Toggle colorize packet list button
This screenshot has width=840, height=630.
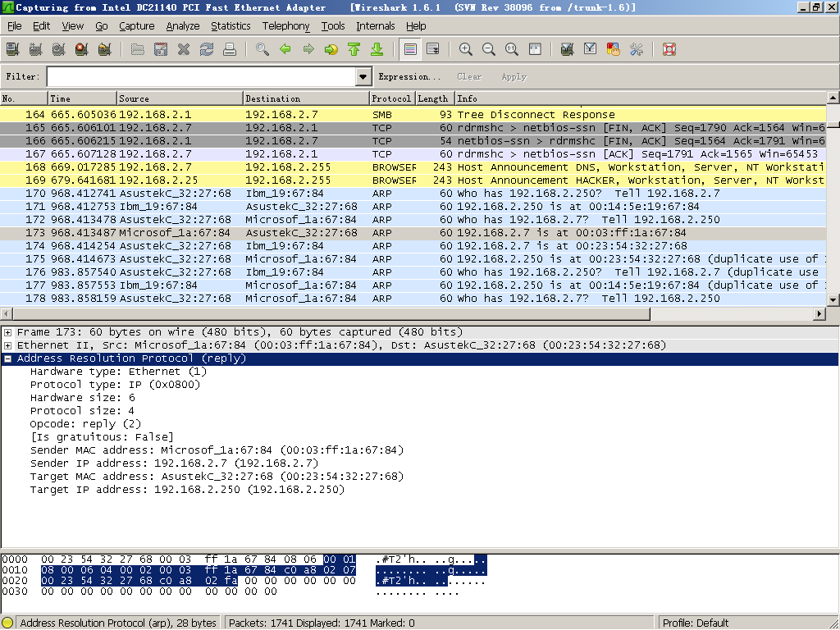410,49
